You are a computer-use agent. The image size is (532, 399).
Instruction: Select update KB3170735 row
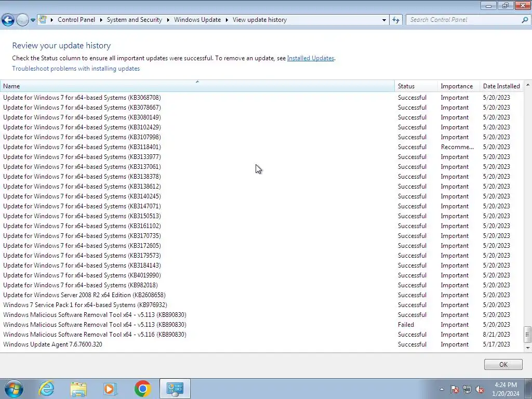coord(262,235)
